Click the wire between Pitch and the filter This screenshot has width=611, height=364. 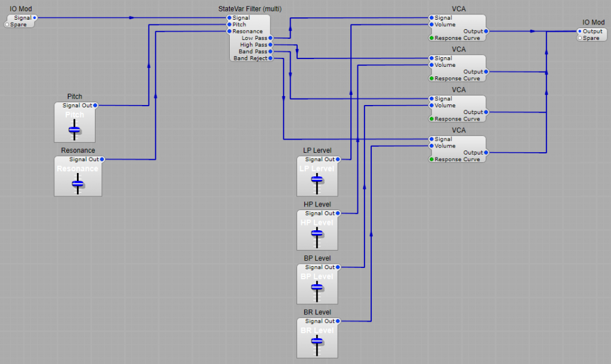coord(147,72)
